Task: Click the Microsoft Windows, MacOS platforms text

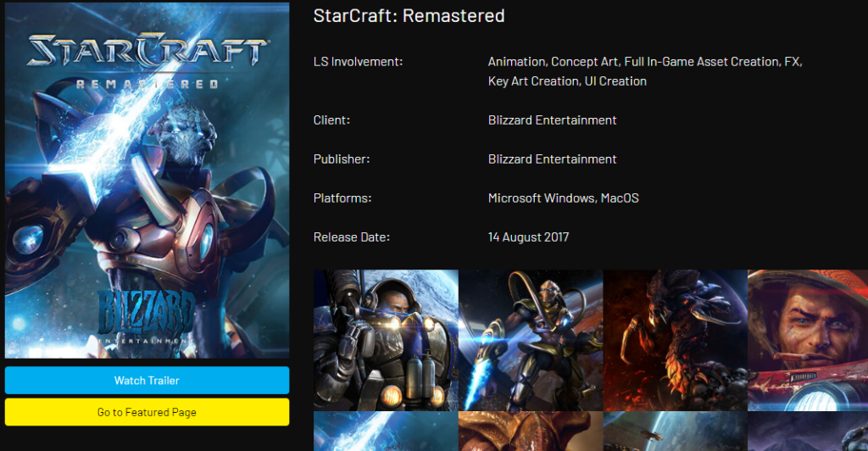Action: (x=564, y=198)
